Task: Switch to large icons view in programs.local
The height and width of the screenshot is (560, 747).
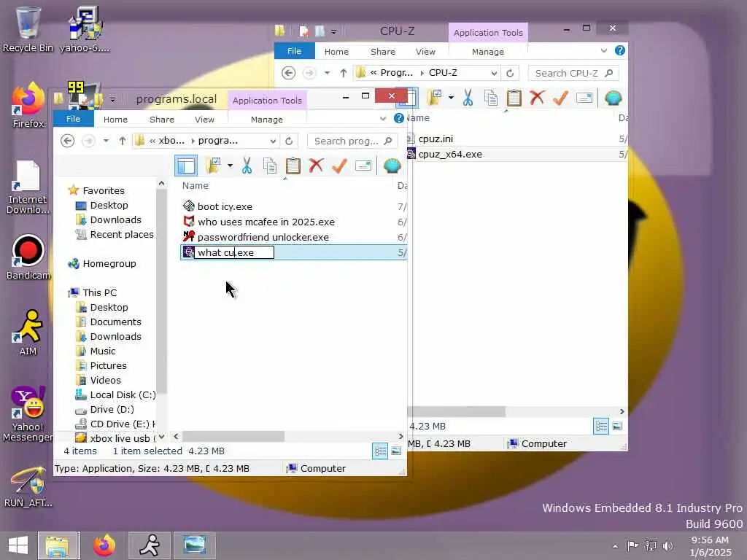Action: (x=396, y=451)
